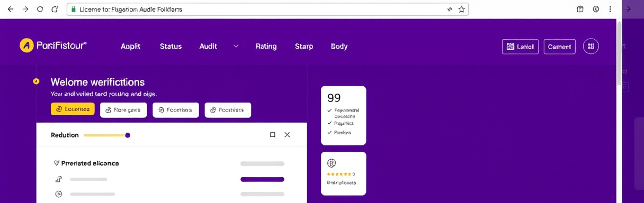The image size is (644, 203).
Task: Click the Cement outlined button
Action: [x=559, y=47]
